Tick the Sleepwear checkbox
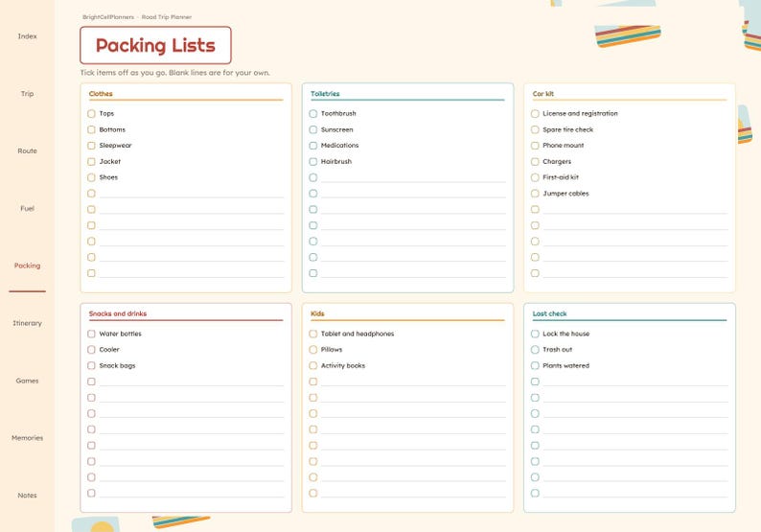 [x=91, y=146]
